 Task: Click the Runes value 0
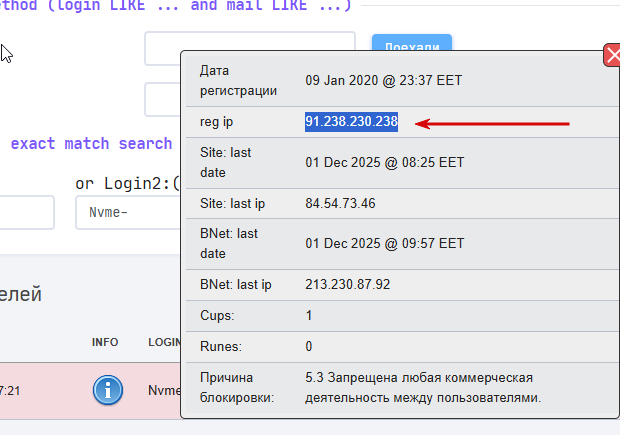(x=309, y=346)
